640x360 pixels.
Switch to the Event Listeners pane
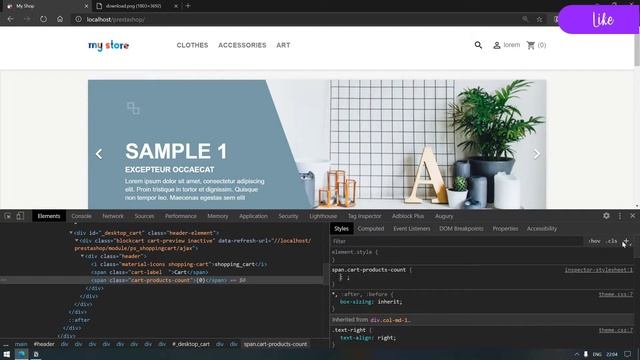(411, 229)
